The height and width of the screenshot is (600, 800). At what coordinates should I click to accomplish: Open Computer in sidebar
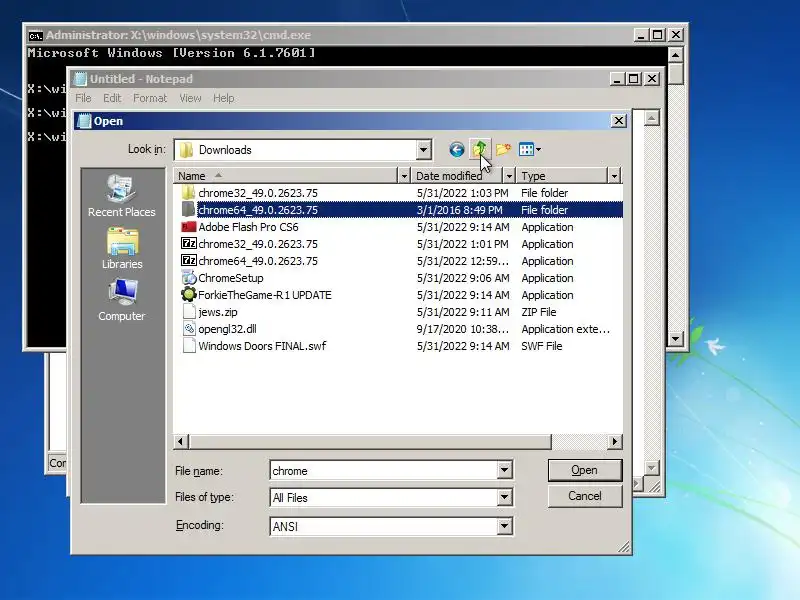121,300
